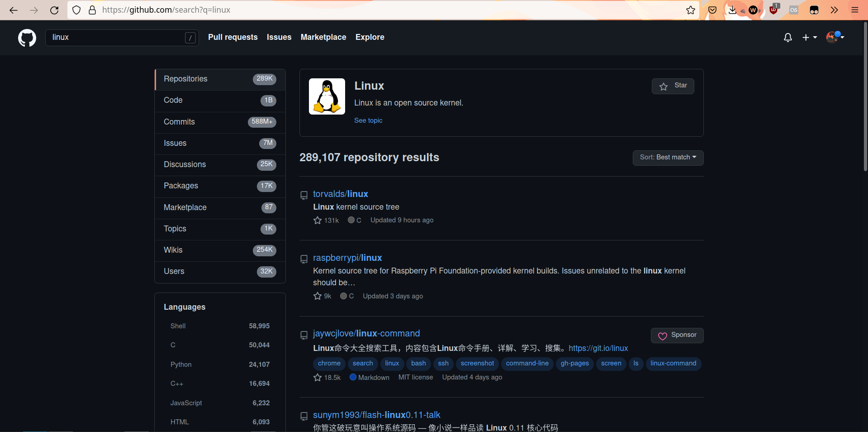
Task: Open sunym1993/flash-linux0.11-talk repository
Action: click(x=376, y=415)
